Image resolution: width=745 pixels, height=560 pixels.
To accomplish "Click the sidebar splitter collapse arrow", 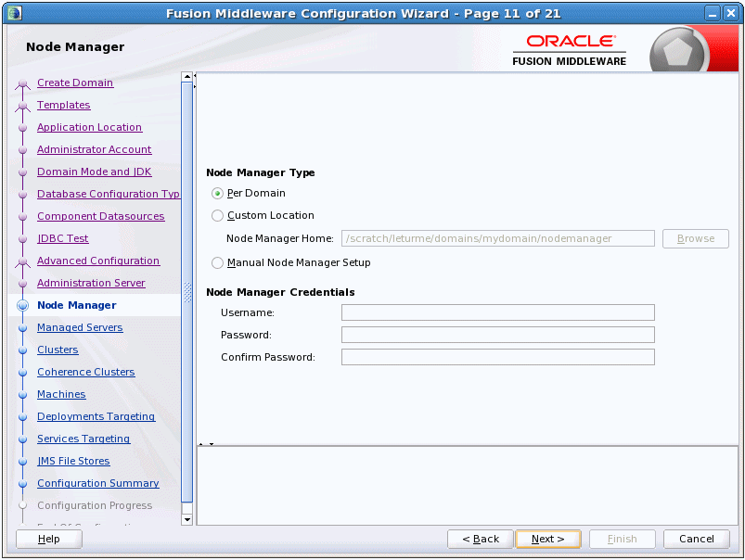I will [195, 81].
